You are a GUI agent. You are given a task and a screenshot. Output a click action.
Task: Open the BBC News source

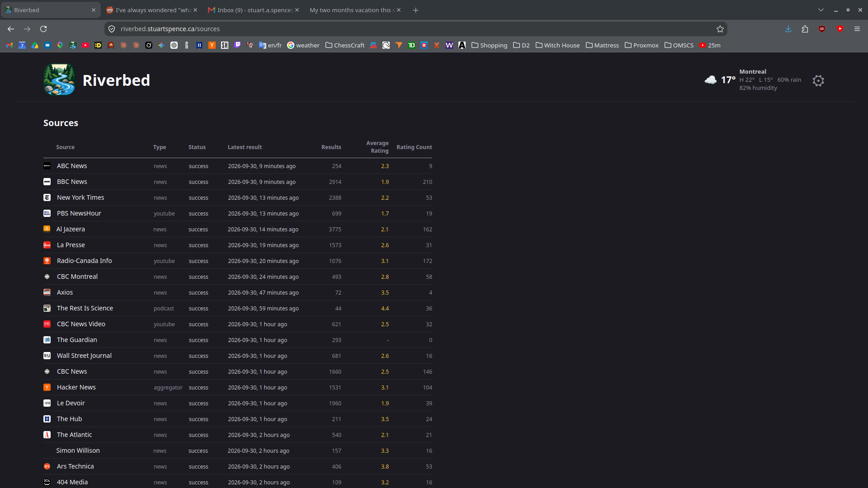(72, 182)
